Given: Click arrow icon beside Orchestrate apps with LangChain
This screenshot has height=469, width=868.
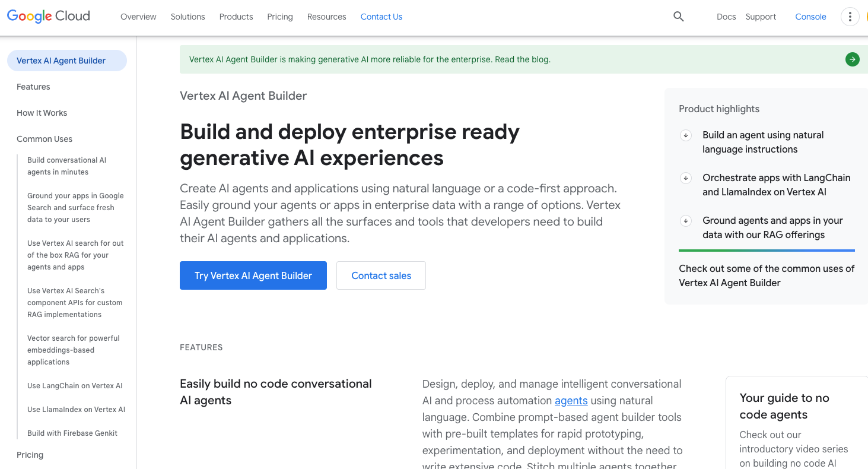Looking at the screenshot, I should coord(686,178).
